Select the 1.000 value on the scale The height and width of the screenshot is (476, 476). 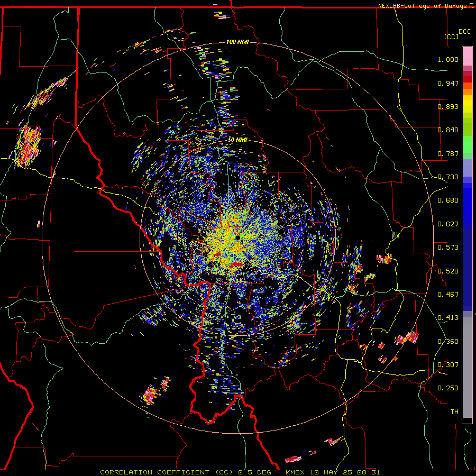pos(448,59)
